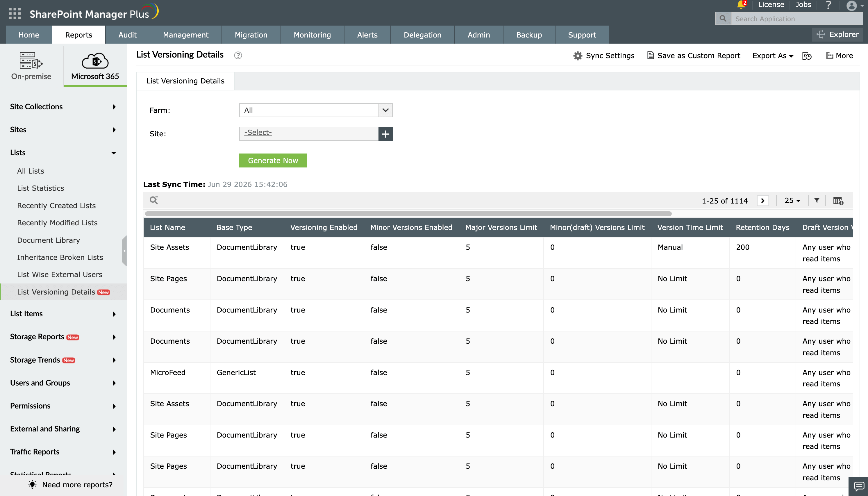The height and width of the screenshot is (496, 868).
Task: Open the More options menu
Action: (840, 56)
